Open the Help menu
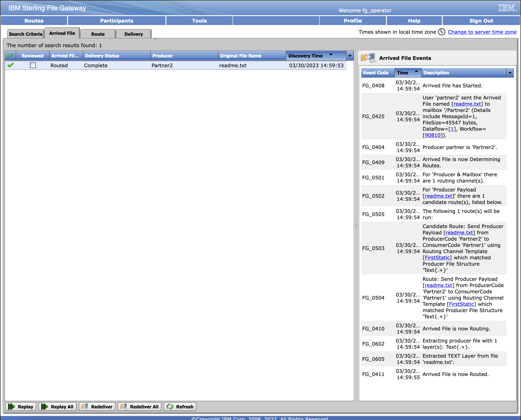The height and width of the screenshot is (420, 521). (414, 21)
